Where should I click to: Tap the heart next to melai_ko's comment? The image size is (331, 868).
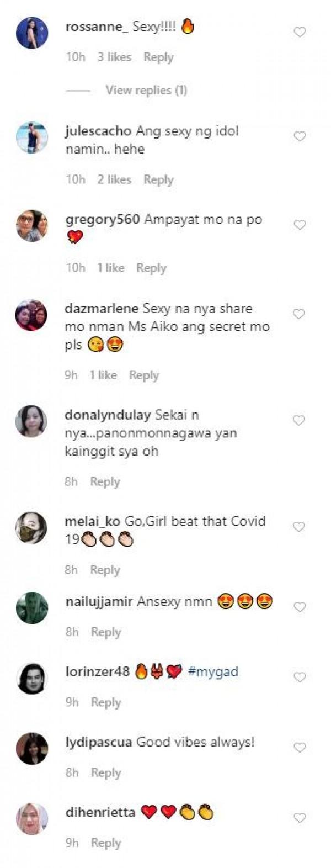298,527
